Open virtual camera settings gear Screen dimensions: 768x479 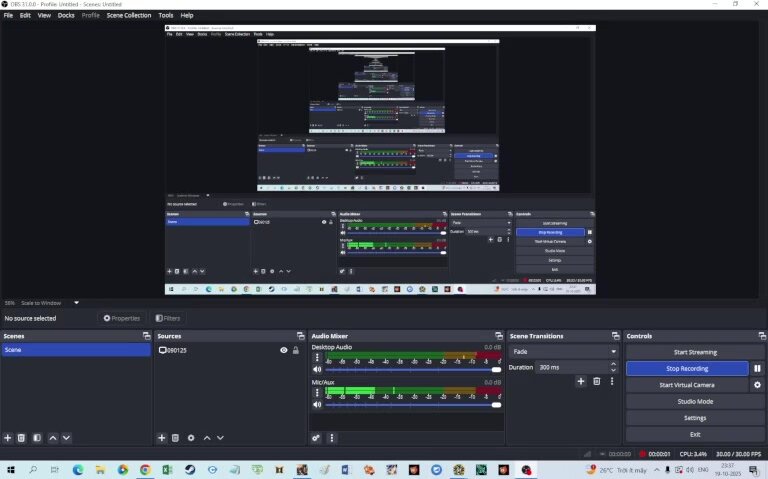tap(757, 385)
